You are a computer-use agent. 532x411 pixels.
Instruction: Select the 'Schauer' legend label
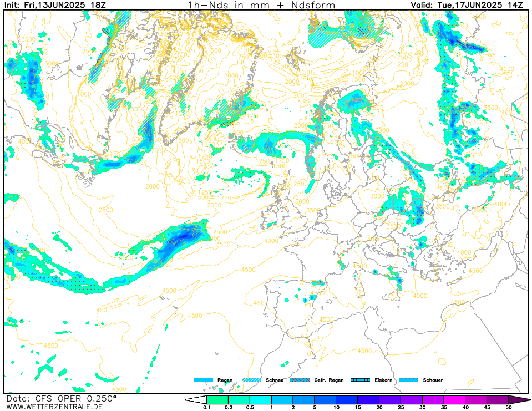[433, 380]
